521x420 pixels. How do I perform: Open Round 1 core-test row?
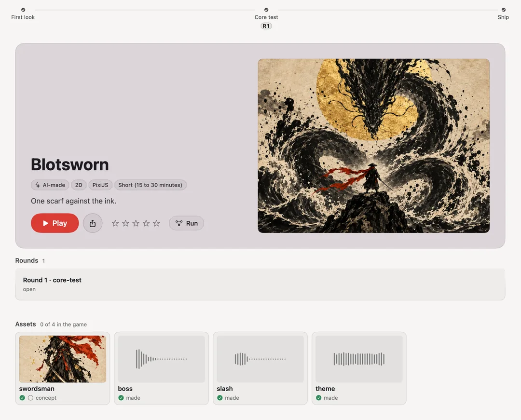click(260, 284)
